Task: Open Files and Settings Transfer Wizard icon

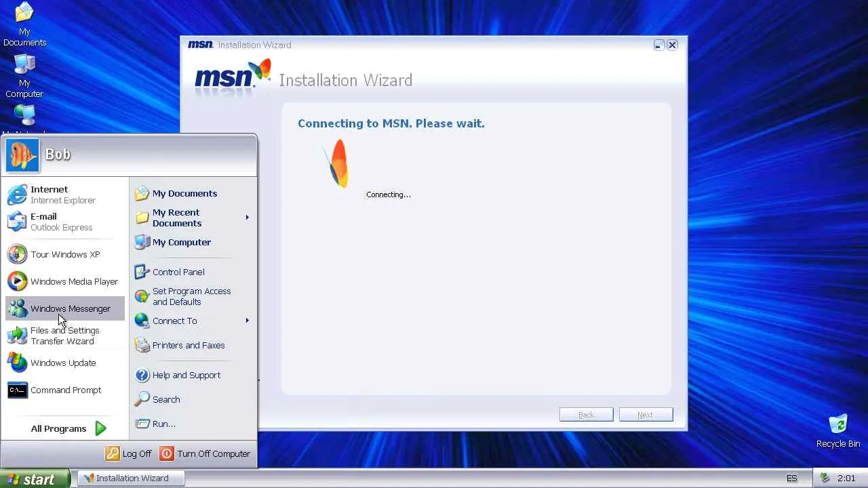Action: click(17, 335)
